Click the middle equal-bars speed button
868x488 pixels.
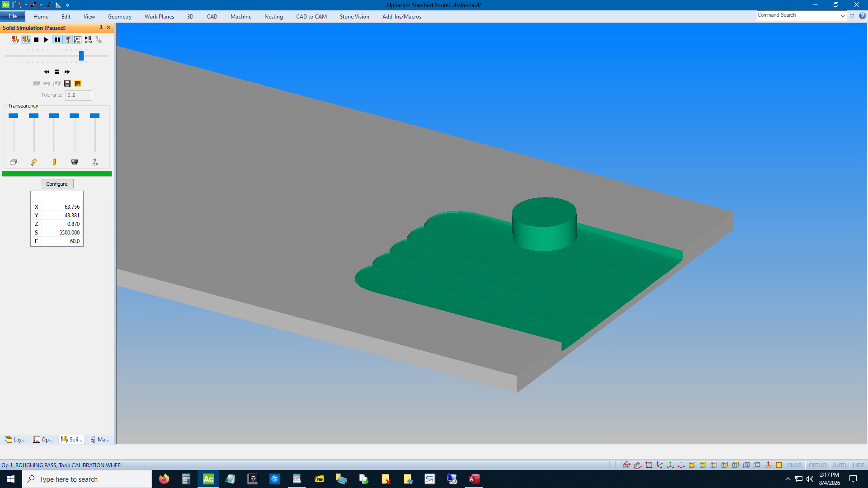[57, 72]
